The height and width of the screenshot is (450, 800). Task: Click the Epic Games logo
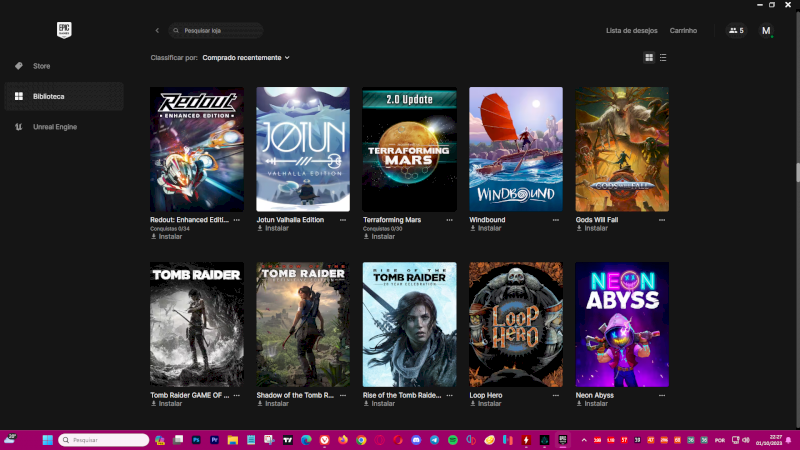coord(65,30)
